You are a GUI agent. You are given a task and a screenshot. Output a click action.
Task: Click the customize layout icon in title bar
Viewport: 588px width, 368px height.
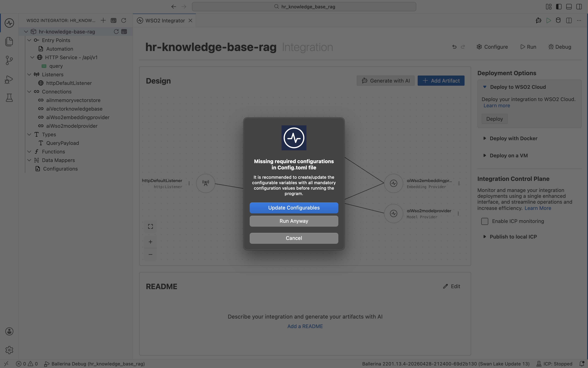point(549,7)
